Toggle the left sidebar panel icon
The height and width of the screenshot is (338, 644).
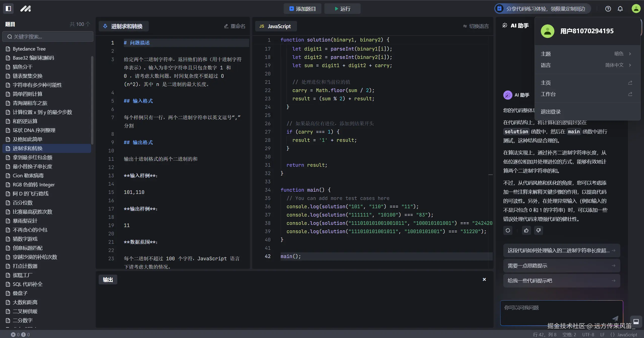click(x=8, y=9)
